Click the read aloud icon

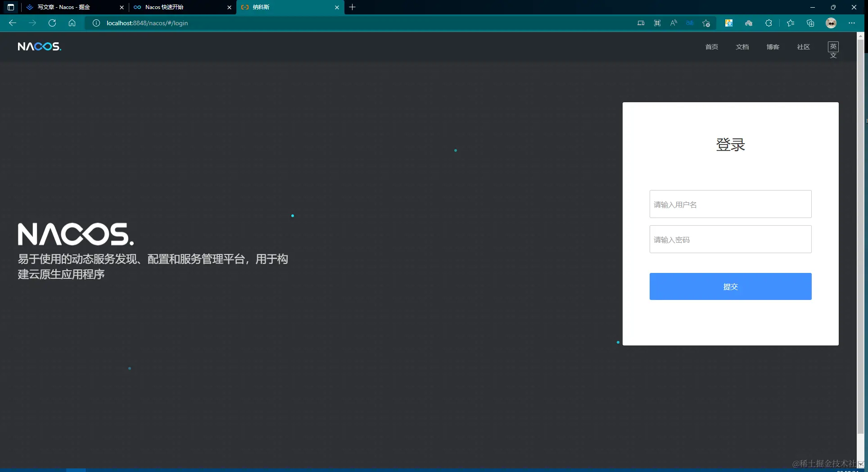pos(674,23)
